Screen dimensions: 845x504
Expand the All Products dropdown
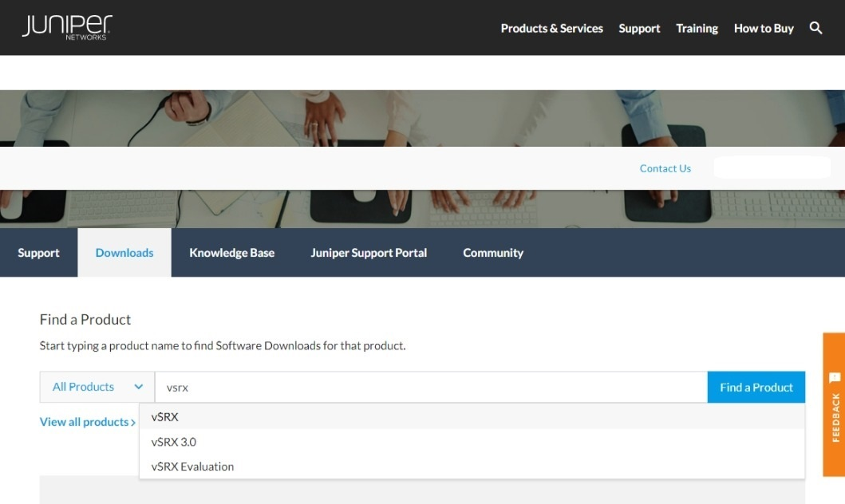tap(97, 387)
